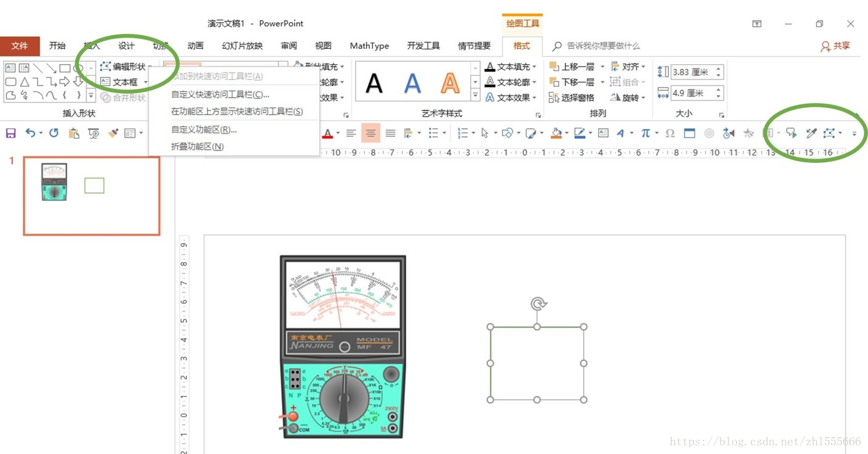Click the eyedropper tool icon
Screen dimensions: 868x454
click(x=812, y=133)
